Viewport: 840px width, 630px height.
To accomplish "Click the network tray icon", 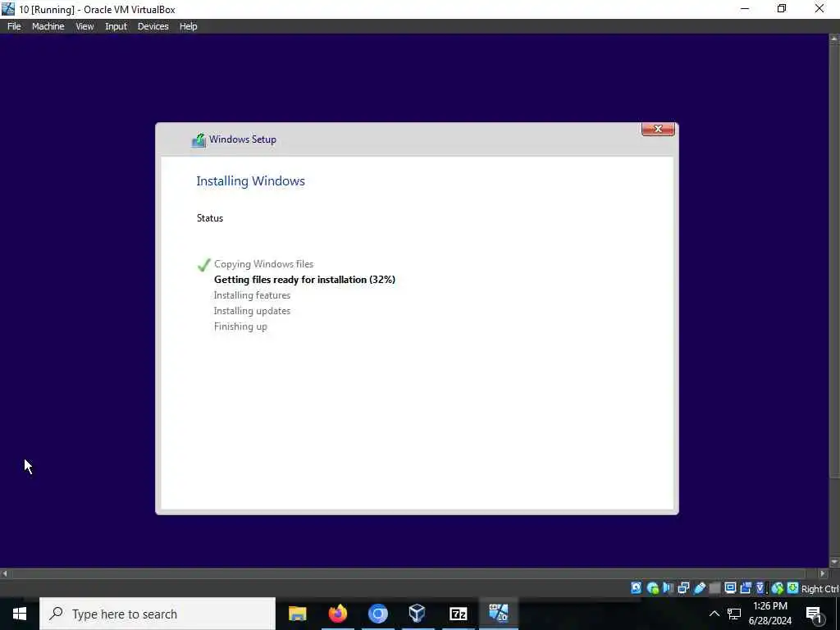I will tap(734, 614).
